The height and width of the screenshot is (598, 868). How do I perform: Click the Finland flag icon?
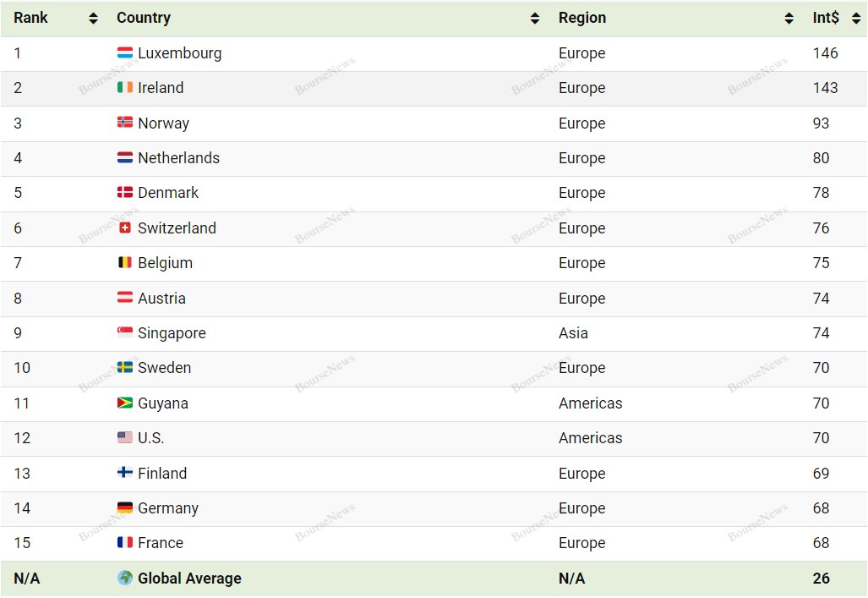pyautogui.click(x=125, y=472)
